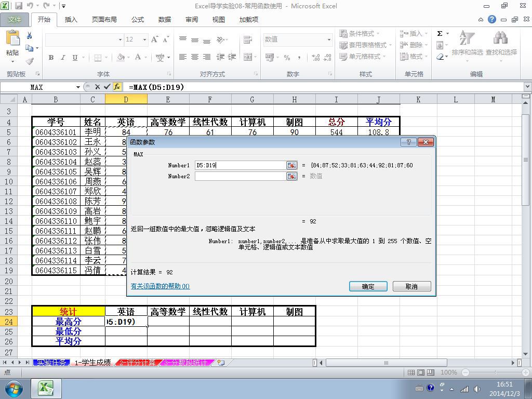Image resolution: width=532 pixels, height=399 pixels.
Task: Toggle the Wrap Text button
Action: tap(248, 39)
